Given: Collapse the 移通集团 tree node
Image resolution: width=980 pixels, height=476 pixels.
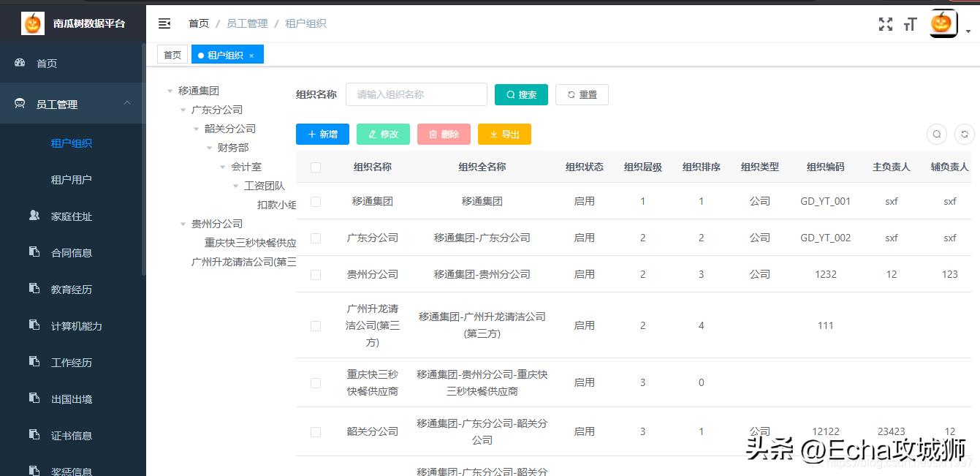Looking at the screenshot, I should coord(170,91).
